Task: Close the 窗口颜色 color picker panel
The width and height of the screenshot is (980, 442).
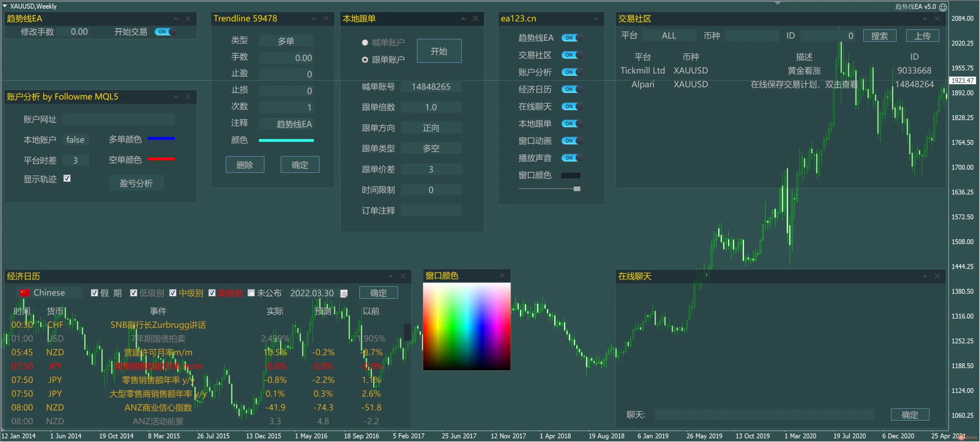Action: [x=502, y=276]
